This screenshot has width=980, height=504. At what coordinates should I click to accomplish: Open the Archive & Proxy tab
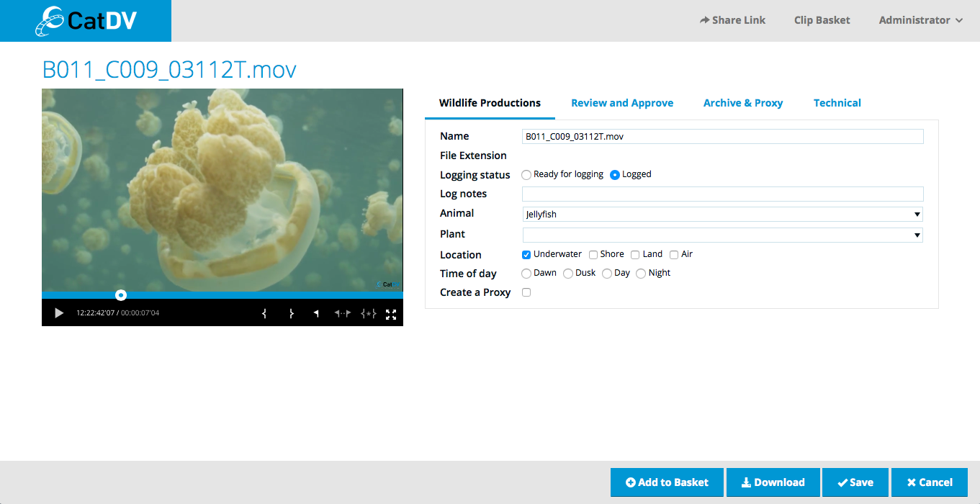coord(743,103)
